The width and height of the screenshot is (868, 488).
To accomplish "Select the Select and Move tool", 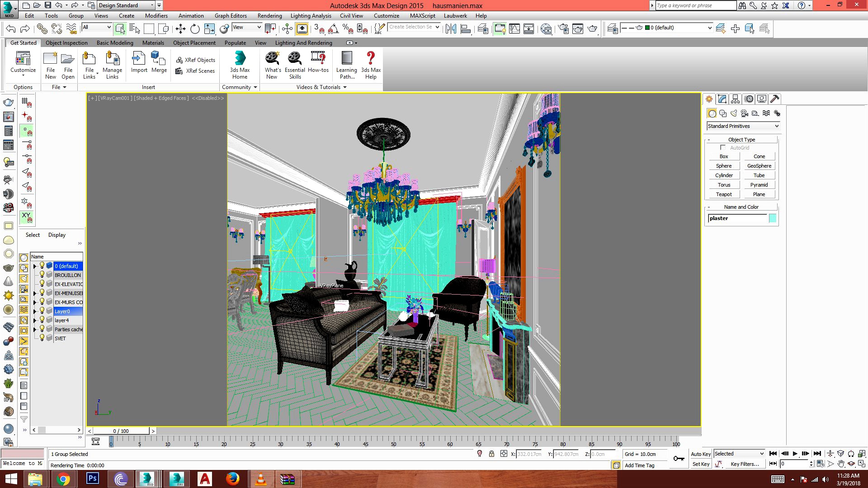I will [x=180, y=29].
